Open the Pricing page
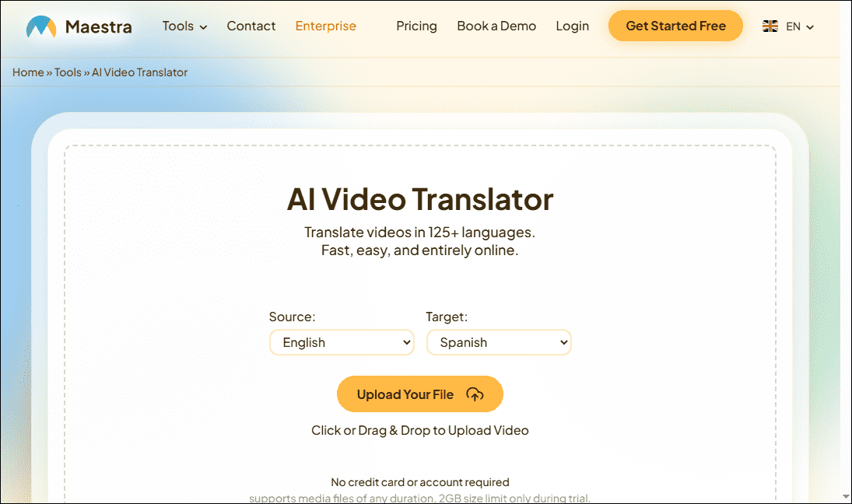Image resolution: width=852 pixels, height=504 pixels. [416, 26]
